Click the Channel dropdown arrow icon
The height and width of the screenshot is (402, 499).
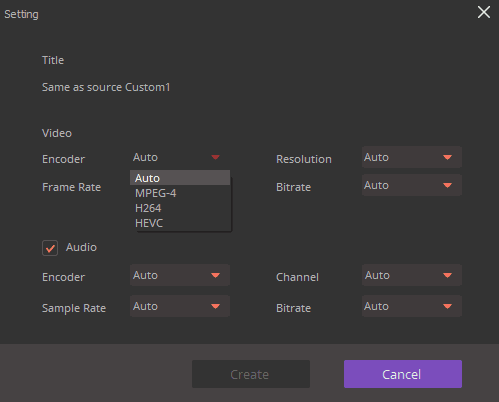(447, 275)
